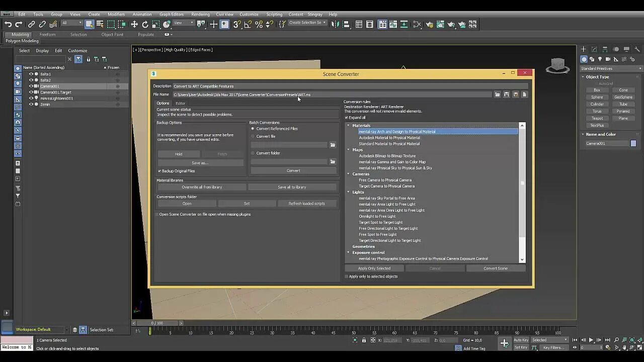Click the Mirror tool icon
Screen dimensions: 644x362
coord(336,24)
